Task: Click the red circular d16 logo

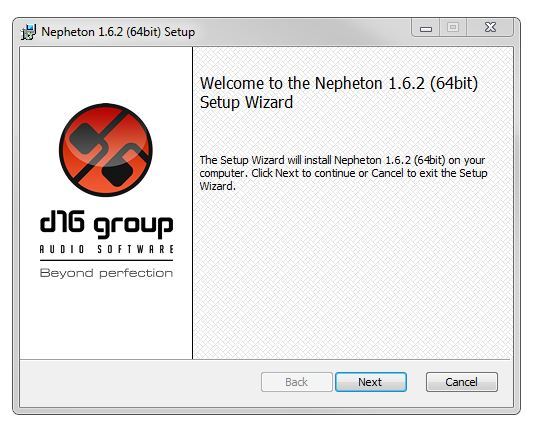Action: tap(106, 150)
